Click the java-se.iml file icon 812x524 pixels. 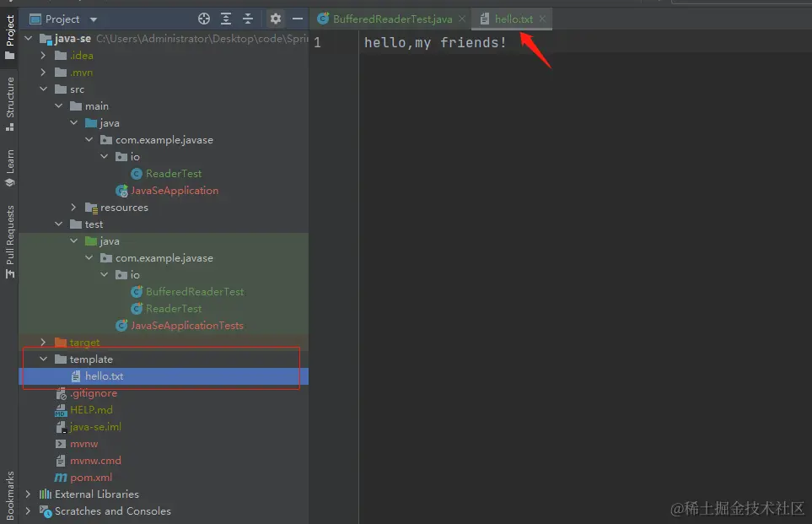point(61,427)
